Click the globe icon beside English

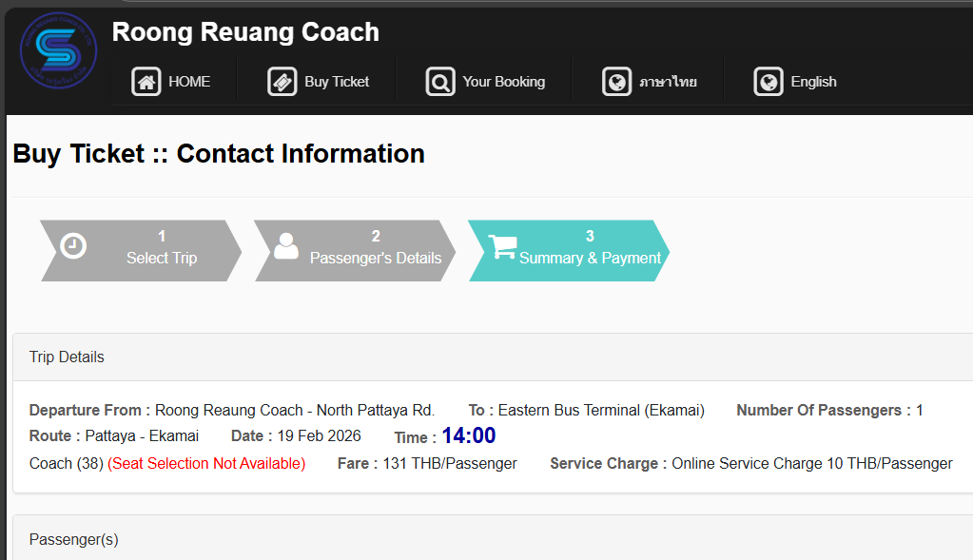(x=768, y=81)
